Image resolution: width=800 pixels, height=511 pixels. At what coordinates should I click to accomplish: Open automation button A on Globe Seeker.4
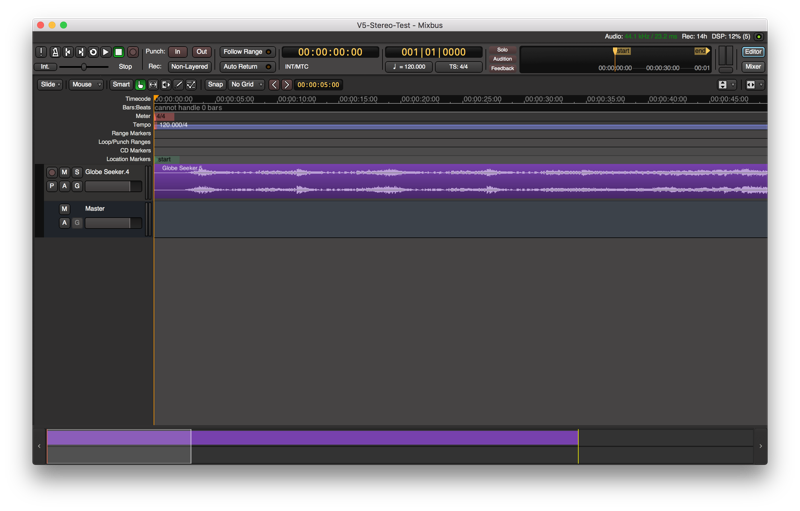(64, 186)
